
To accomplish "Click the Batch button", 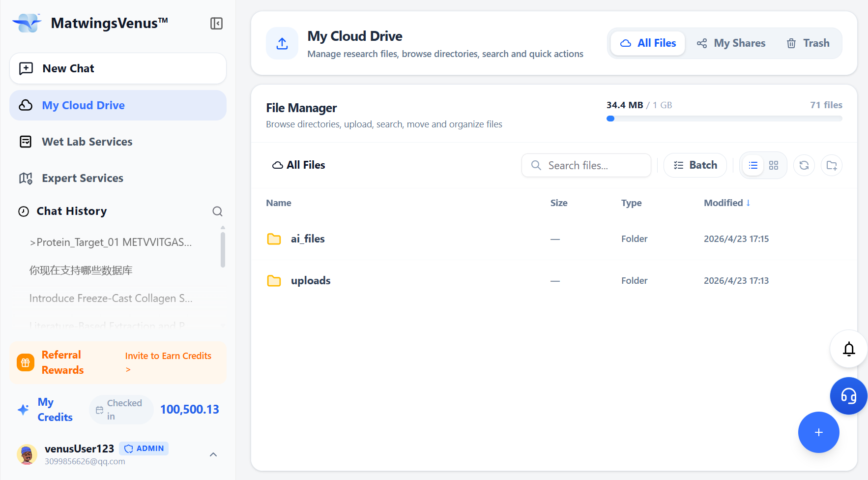I will tap(695, 165).
